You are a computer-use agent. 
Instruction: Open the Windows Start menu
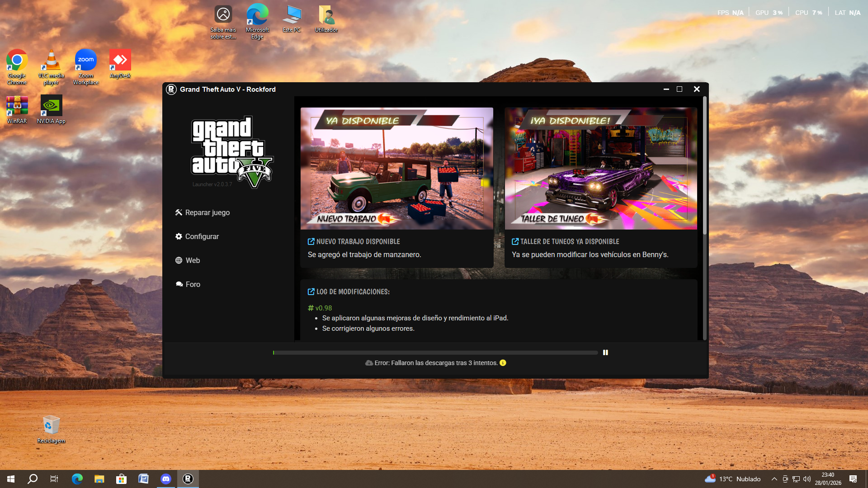(11, 479)
